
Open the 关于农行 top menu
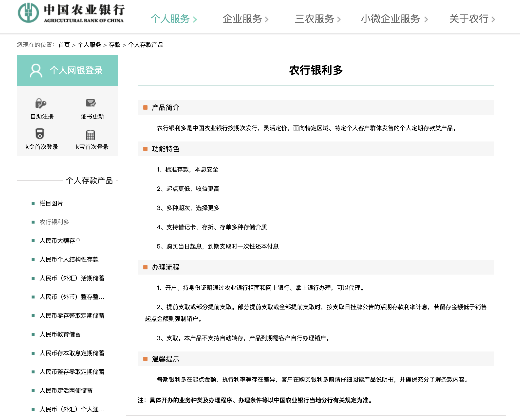click(x=469, y=19)
